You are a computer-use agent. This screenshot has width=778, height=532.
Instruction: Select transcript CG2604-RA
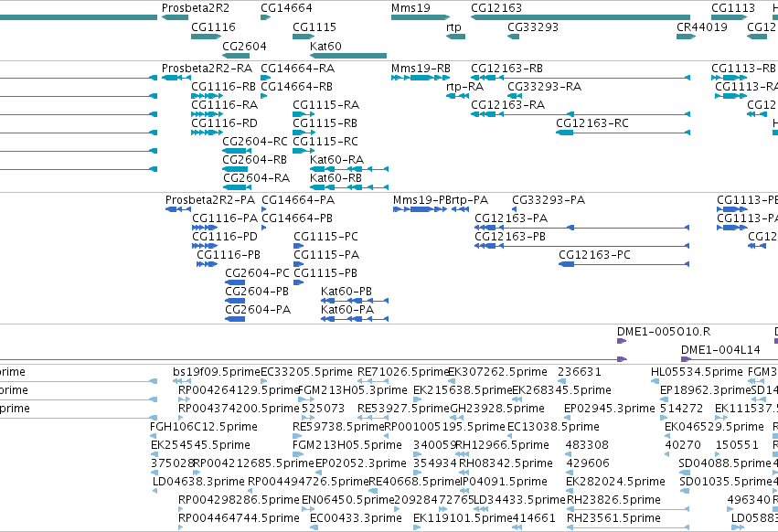[x=256, y=178]
